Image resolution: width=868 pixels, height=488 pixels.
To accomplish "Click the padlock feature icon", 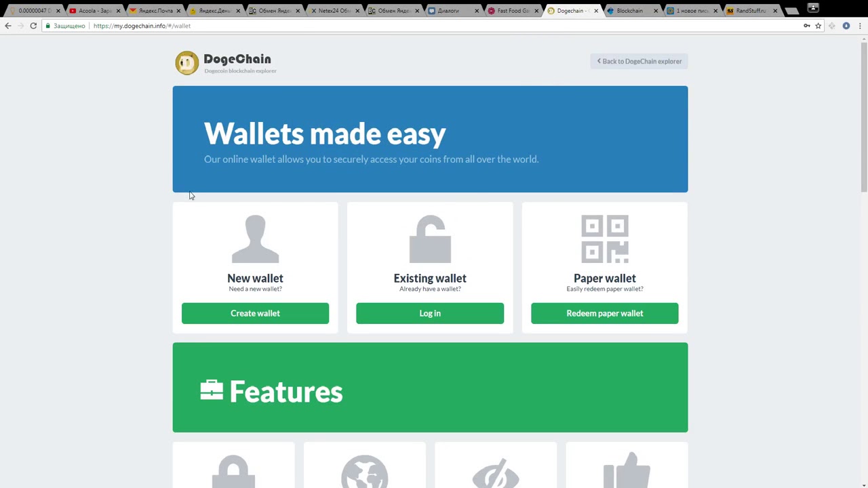I will (x=233, y=472).
